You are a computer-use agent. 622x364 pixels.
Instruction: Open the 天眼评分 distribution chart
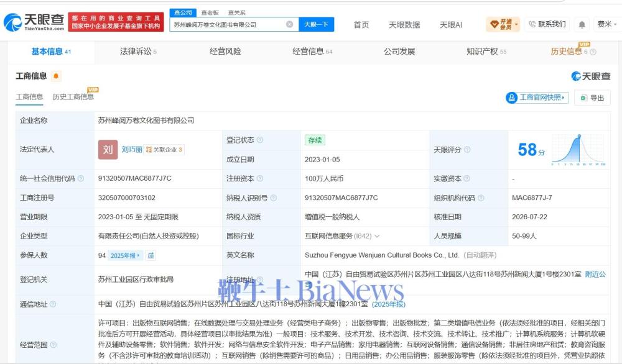click(x=578, y=150)
